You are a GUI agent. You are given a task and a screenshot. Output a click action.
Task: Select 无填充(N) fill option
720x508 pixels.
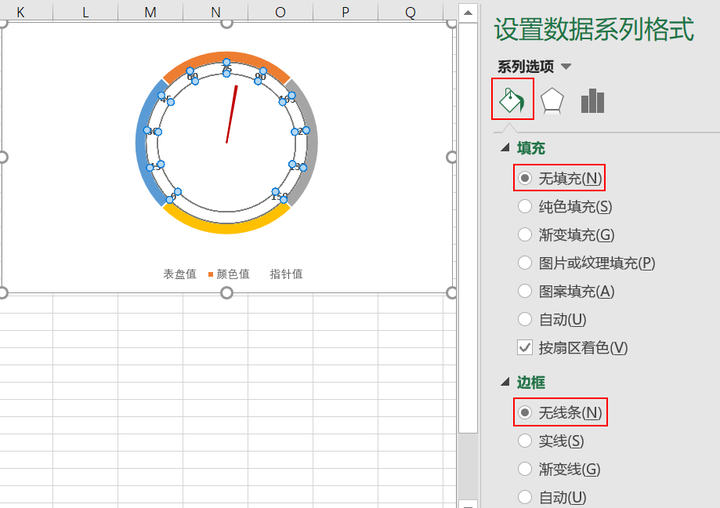coord(560,178)
